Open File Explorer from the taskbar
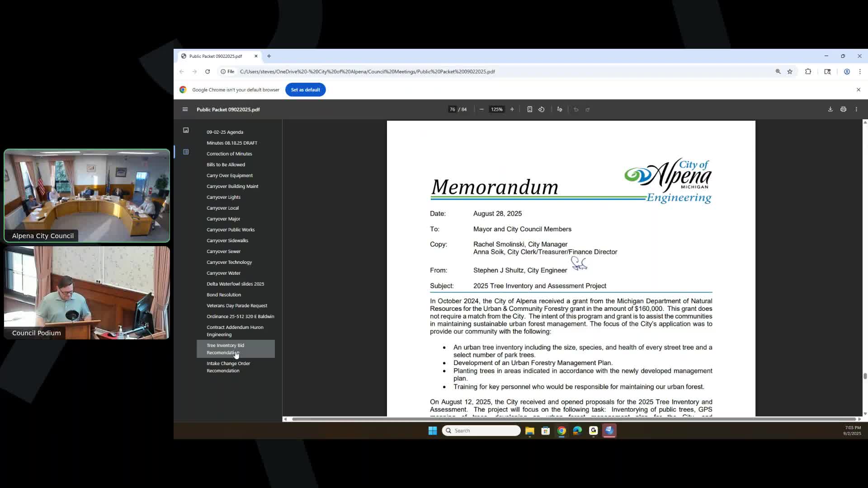This screenshot has width=868, height=488. tap(529, 431)
